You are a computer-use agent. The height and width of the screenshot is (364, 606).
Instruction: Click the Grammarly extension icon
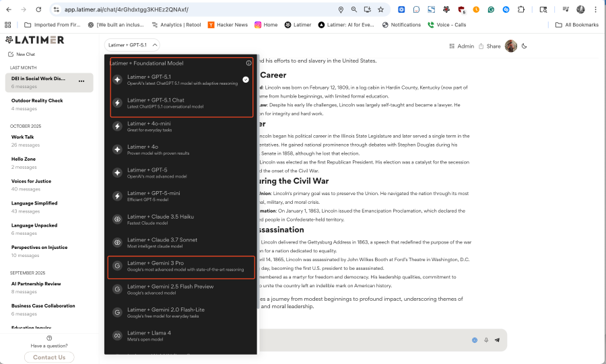pos(491,9)
